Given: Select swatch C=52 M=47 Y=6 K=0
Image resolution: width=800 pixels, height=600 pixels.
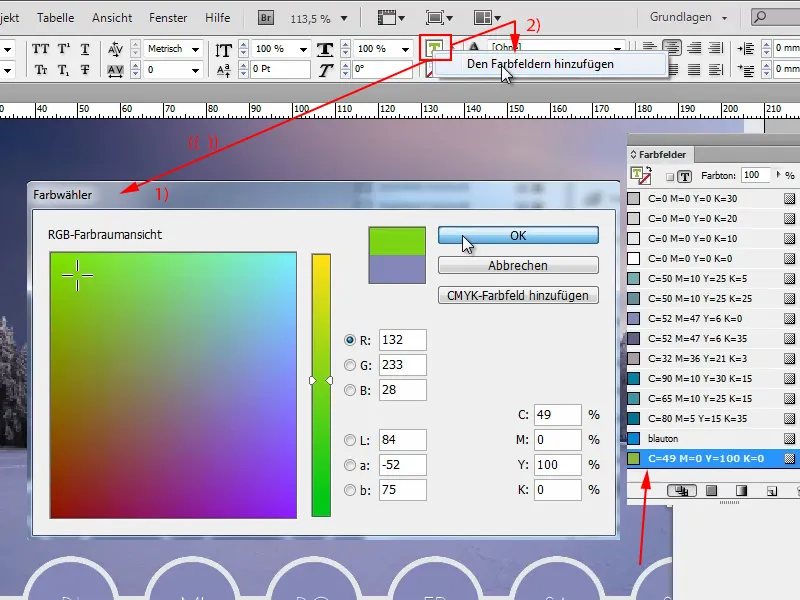Looking at the screenshot, I should point(713,318).
